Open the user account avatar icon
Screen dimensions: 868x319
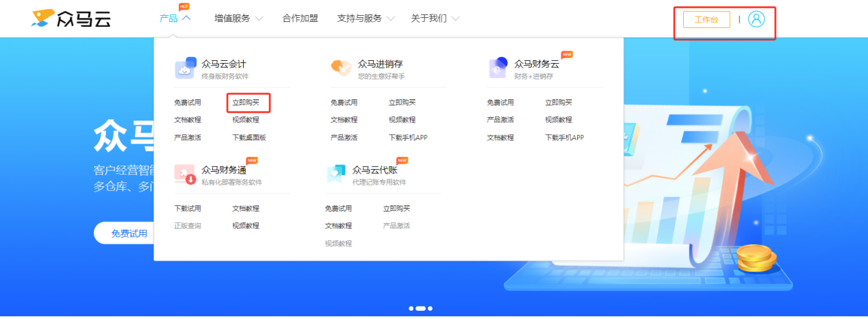(756, 19)
